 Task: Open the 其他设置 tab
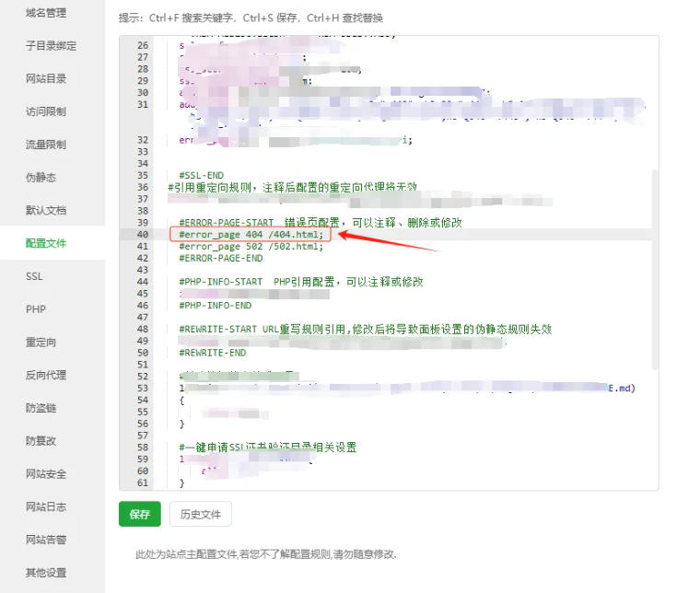click(x=46, y=573)
